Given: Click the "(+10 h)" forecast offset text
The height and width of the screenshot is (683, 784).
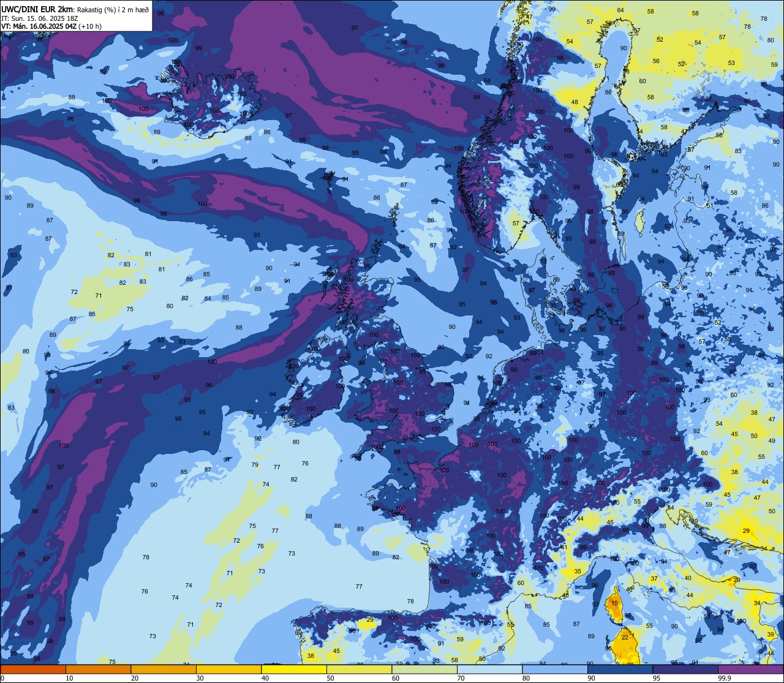Looking at the screenshot, I should point(90,26).
